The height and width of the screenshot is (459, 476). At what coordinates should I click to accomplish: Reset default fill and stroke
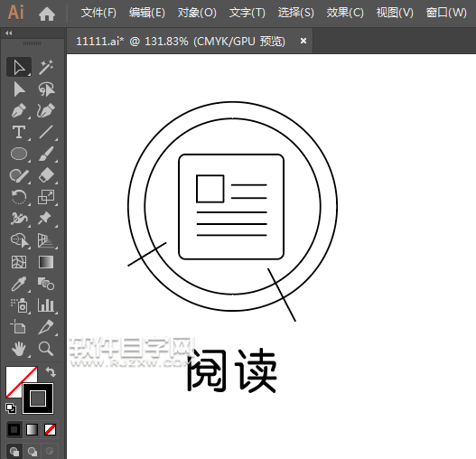click(x=11, y=408)
